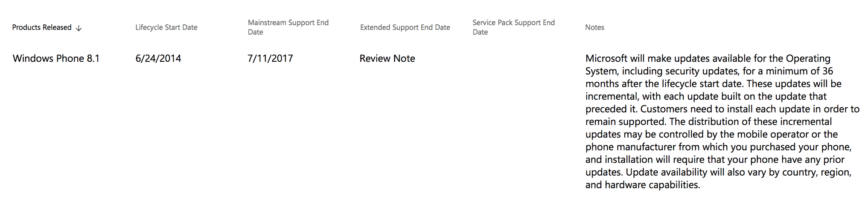Select the Service Pack Support End Date header
The image size is (868, 213).
click(x=513, y=27)
